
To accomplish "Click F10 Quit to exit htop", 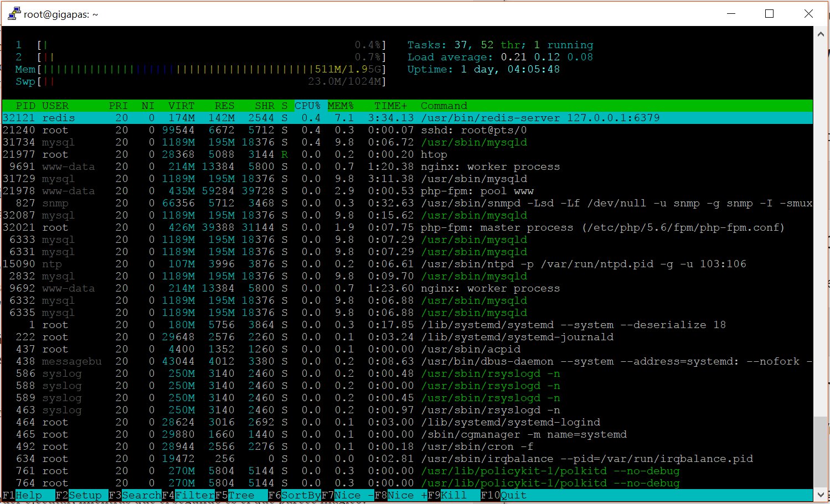I will point(513,495).
